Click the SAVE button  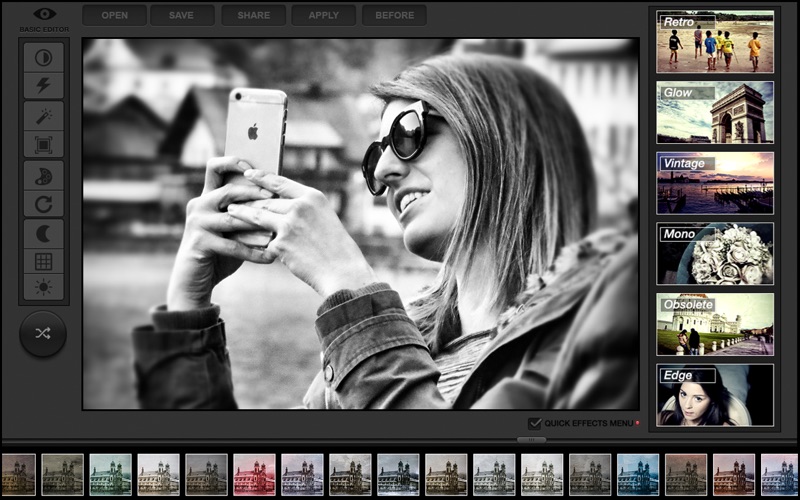(x=182, y=15)
